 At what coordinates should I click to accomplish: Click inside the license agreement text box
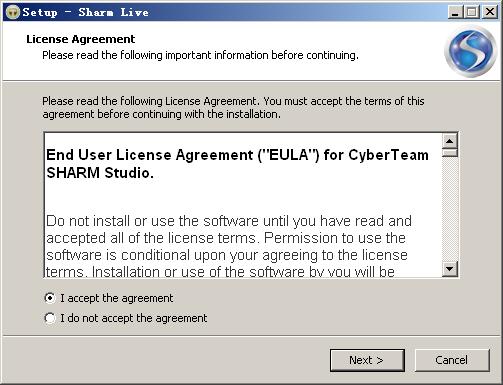tap(243, 205)
